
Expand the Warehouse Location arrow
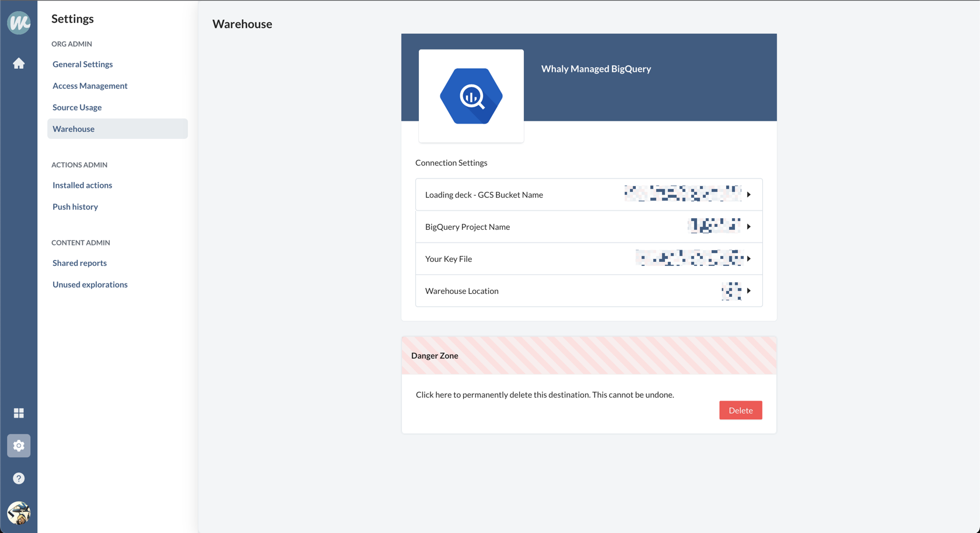point(749,291)
